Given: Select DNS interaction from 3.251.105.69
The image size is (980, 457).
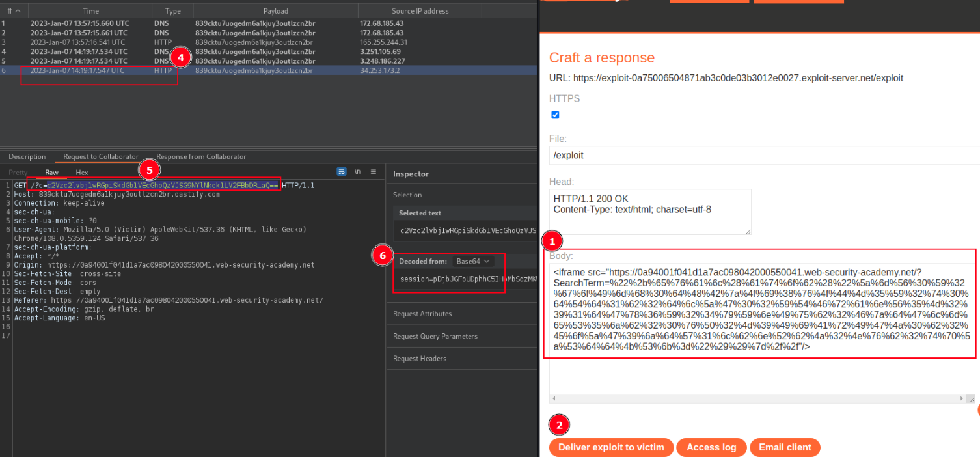Looking at the screenshot, I should tap(268, 51).
